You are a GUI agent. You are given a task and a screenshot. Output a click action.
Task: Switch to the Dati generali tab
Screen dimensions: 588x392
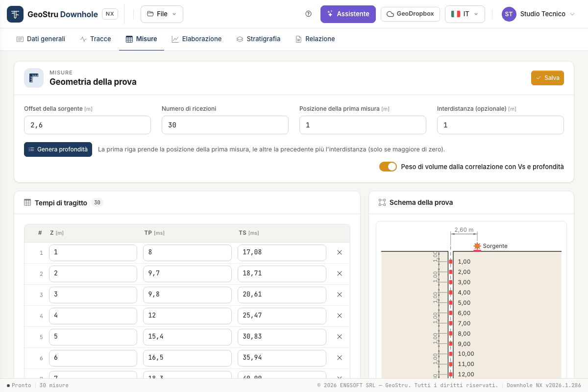pyautogui.click(x=41, y=39)
